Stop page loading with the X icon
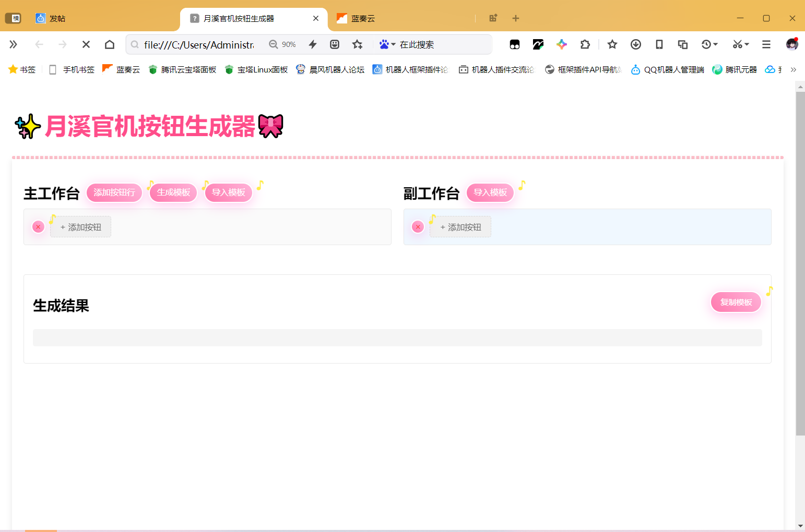This screenshot has height=532, width=805. [x=86, y=44]
